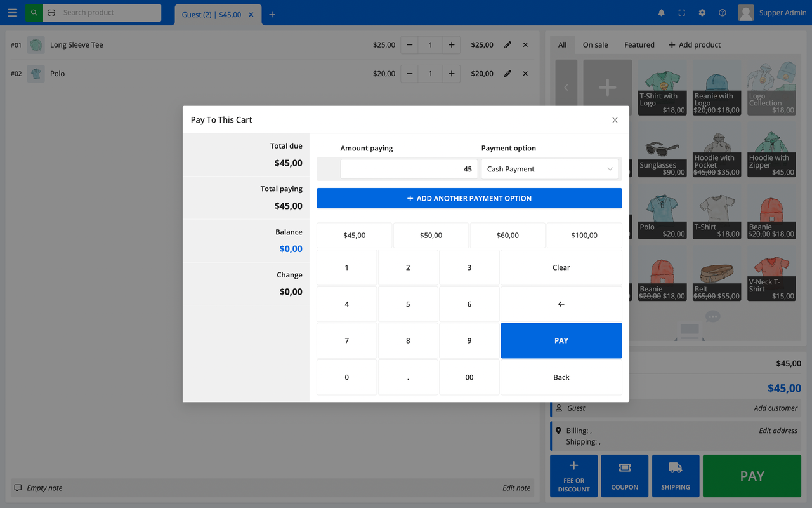The width and height of the screenshot is (812, 508).
Task: Open the settings gear
Action: 702,13
